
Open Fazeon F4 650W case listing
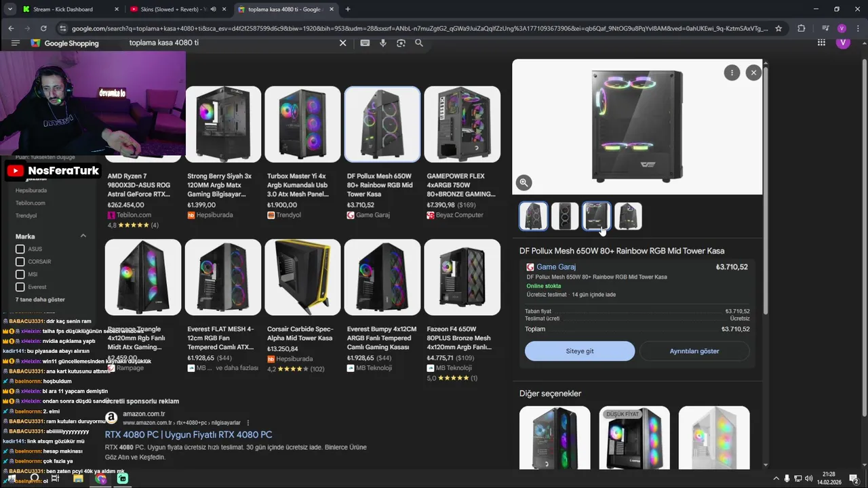[462, 310]
